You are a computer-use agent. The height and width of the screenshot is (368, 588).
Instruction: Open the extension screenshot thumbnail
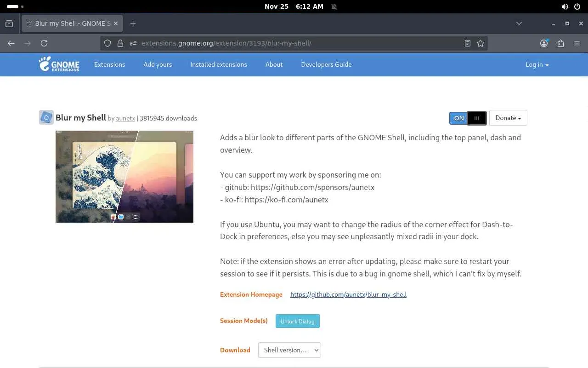[x=124, y=177]
